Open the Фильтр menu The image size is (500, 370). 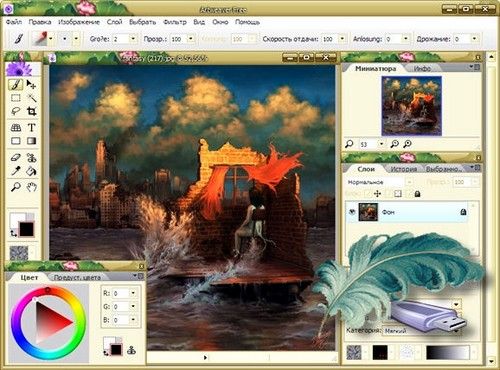[175, 22]
